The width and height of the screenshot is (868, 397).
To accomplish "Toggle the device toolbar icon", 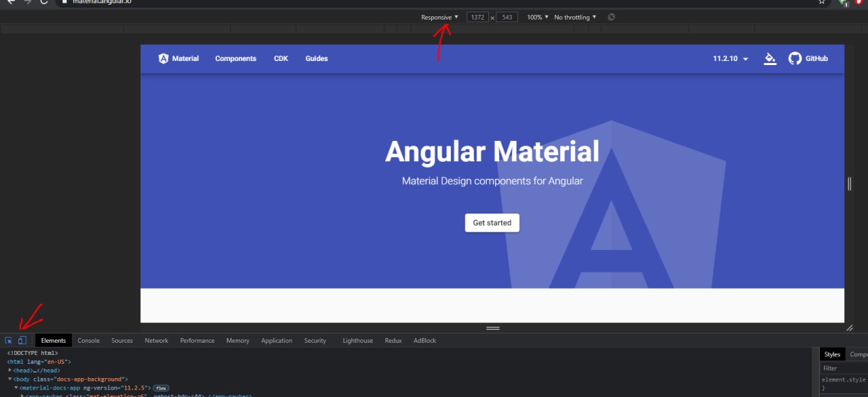I will 22,340.
